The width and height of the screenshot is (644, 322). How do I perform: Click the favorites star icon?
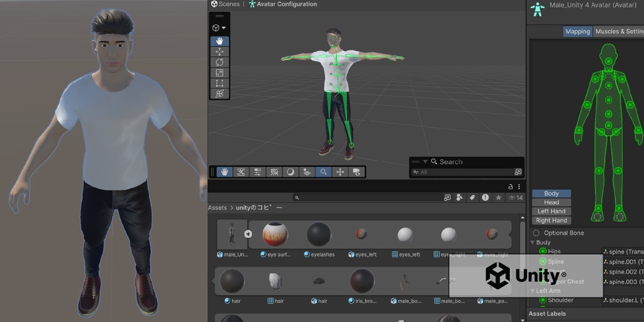[x=499, y=197]
